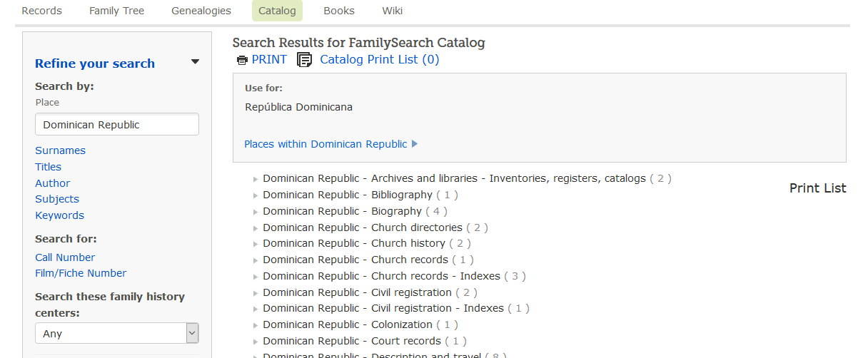The image size is (868, 358).
Task: Open the Wiki tab
Action: coord(392,11)
